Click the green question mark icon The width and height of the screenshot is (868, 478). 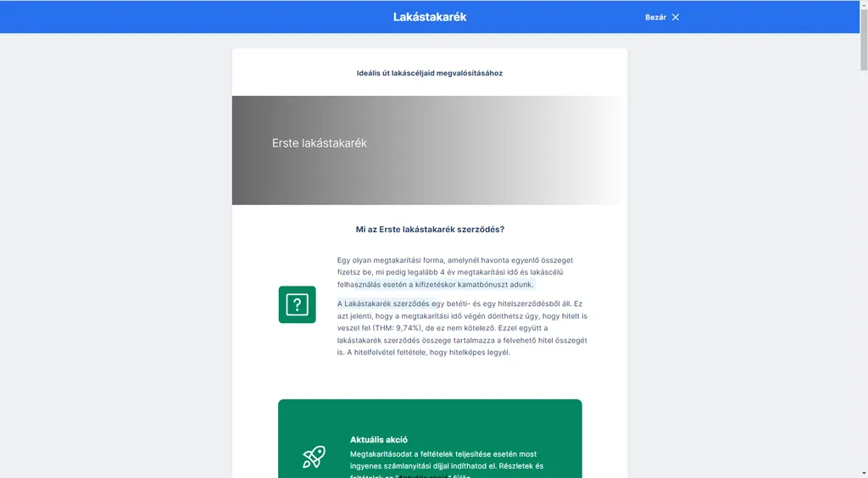point(297,304)
